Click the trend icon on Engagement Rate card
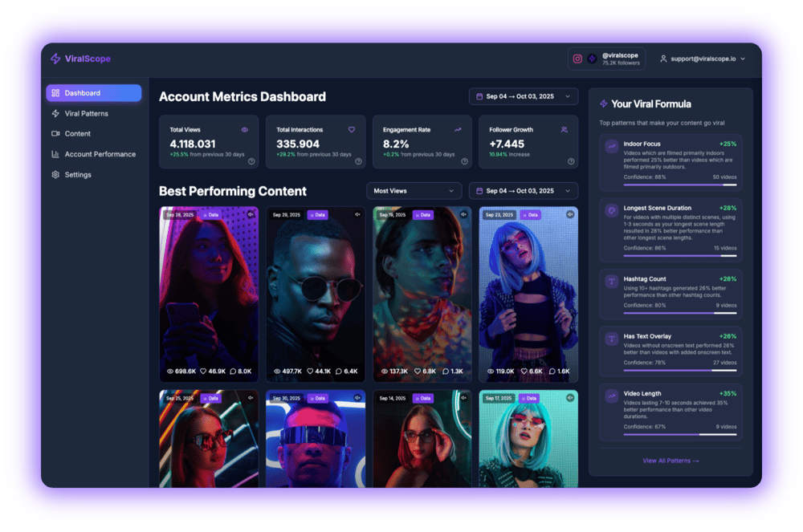The width and height of the screenshot is (803, 532). pos(458,129)
